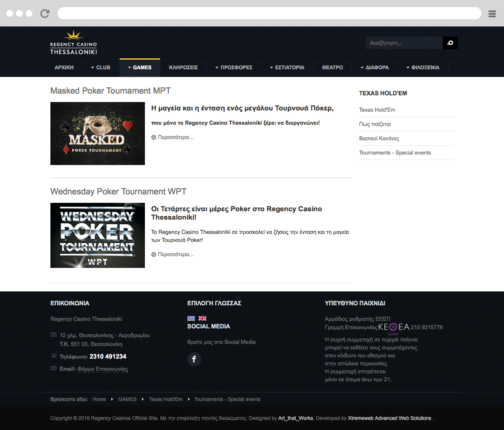Open the Art_that_Works designer link

[x=296, y=418]
